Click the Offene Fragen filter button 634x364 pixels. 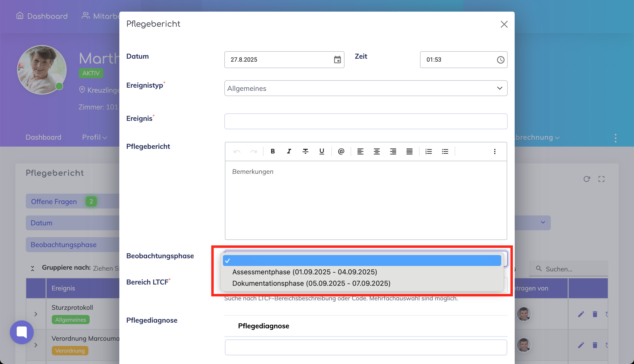coord(54,202)
